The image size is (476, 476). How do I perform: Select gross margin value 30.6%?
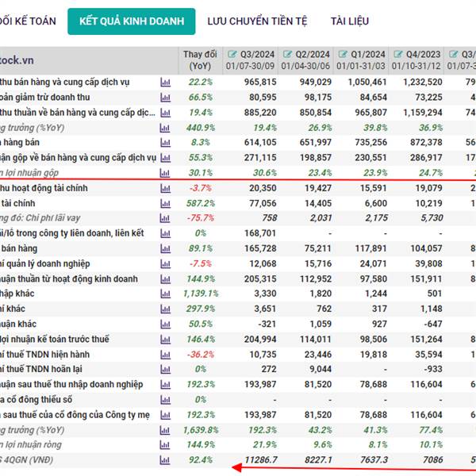click(265, 173)
